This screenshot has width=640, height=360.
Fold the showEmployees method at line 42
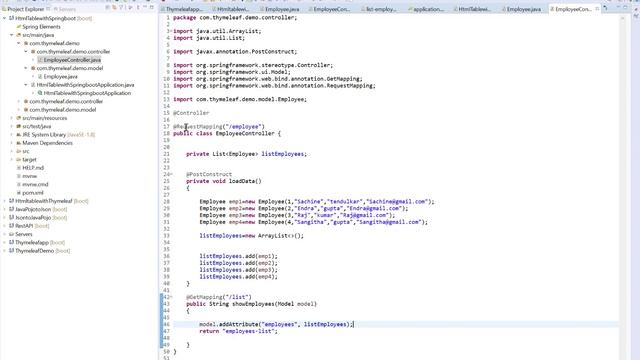point(171,297)
